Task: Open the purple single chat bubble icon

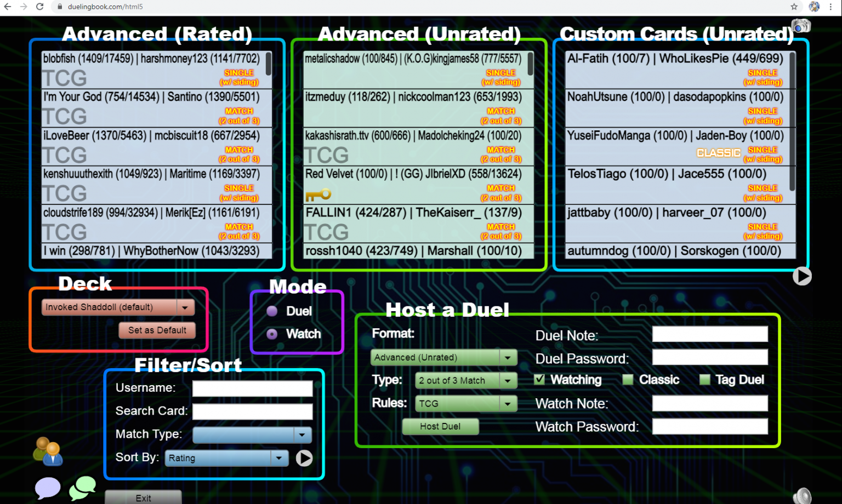Action: pos(48,488)
